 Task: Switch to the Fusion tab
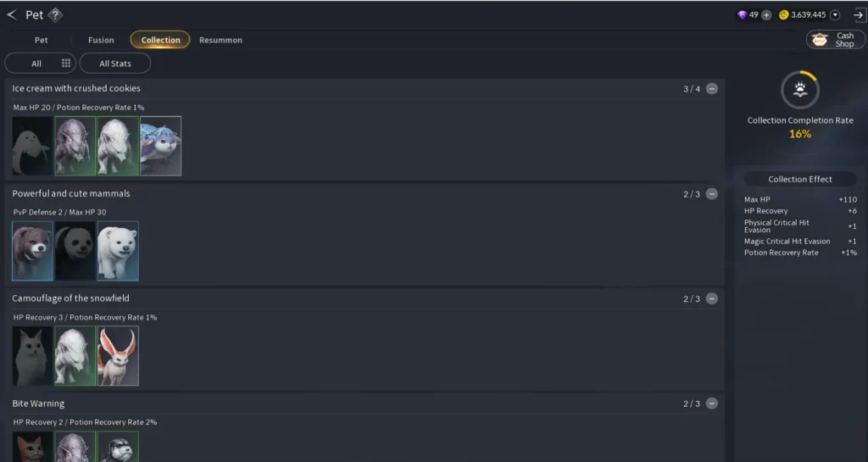[101, 40]
